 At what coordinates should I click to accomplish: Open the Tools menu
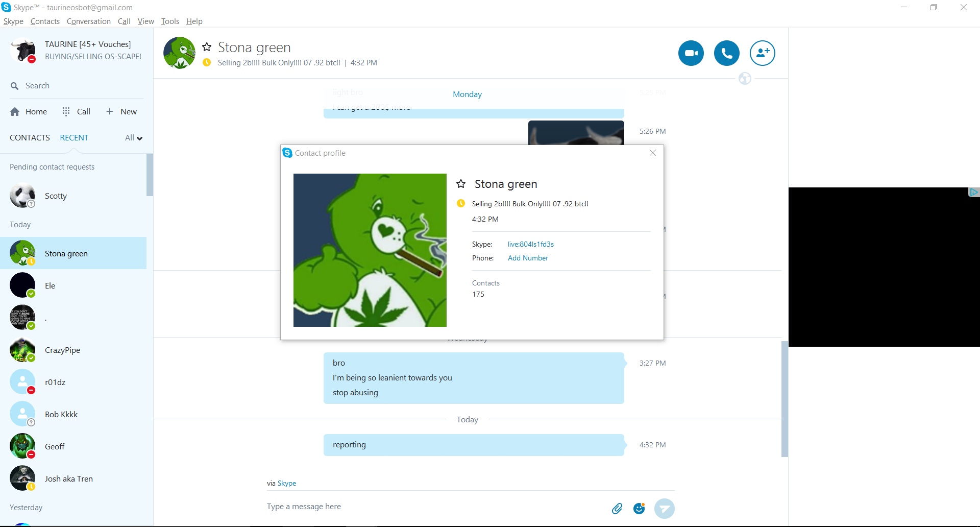coord(170,21)
